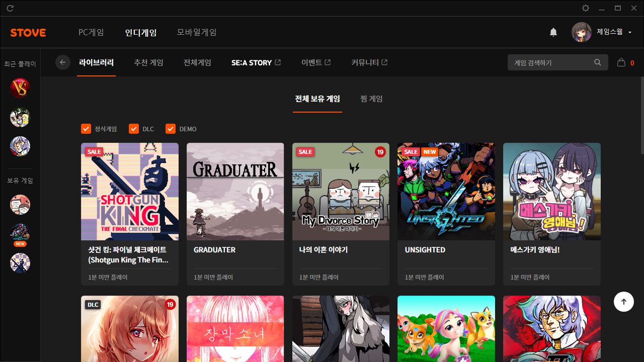This screenshot has height=362, width=644.
Task: Open settings via the gear icon
Action: (585, 9)
